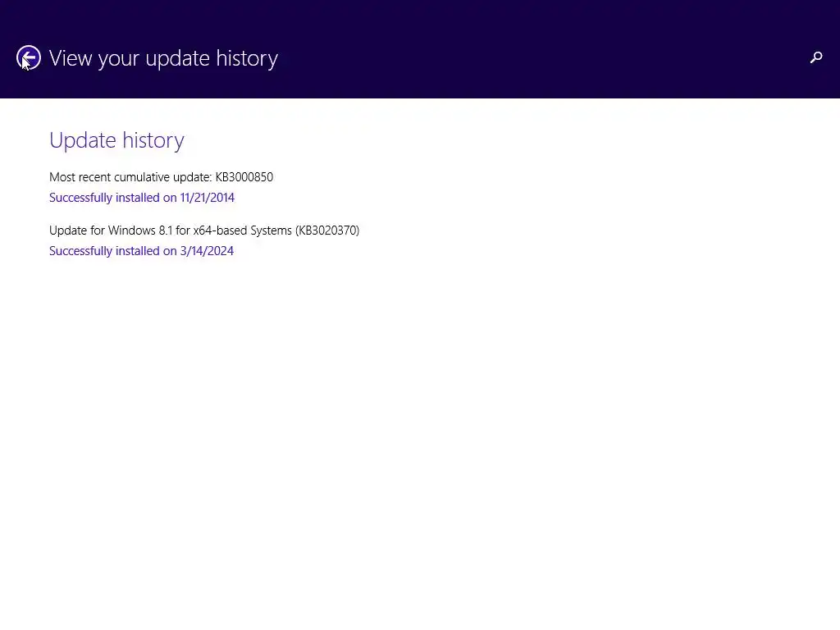Screen dimensions: 840x630
Task: Click the 'Update history' section heading
Action: pyautogui.click(x=116, y=140)
